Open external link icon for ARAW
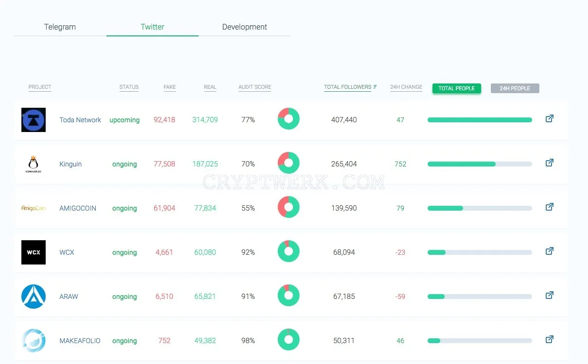Image resolution: width=588 pixels, height=364 pixels. click(x=550, y=295)
